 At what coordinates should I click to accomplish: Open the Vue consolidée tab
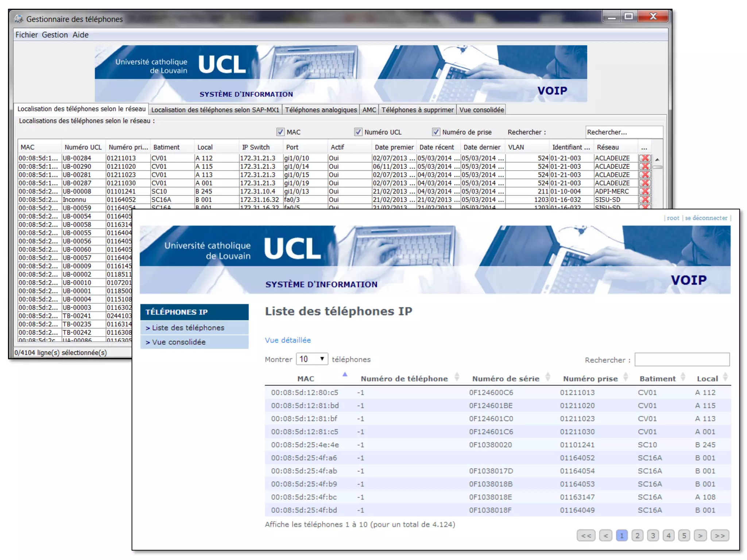pyautogui.click(x=481, y=110)
